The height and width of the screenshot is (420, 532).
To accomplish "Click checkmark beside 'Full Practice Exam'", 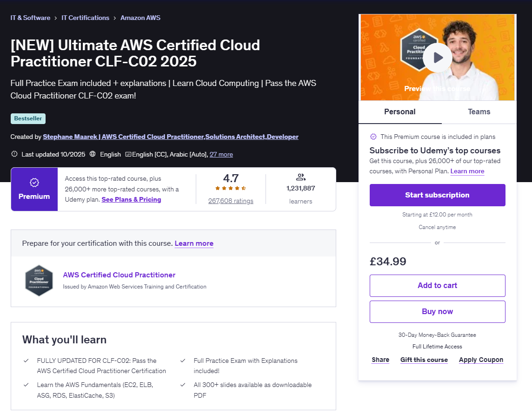I will tap(183, 361).
